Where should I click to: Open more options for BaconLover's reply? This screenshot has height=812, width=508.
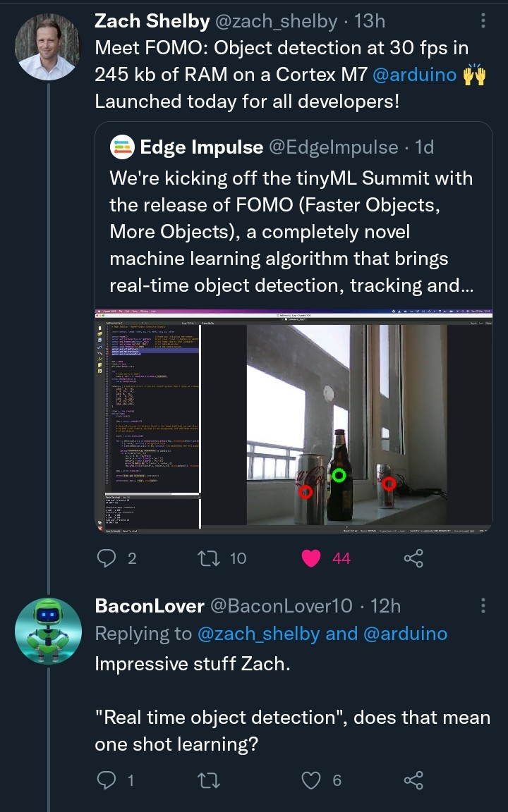[x=483, y=605]
